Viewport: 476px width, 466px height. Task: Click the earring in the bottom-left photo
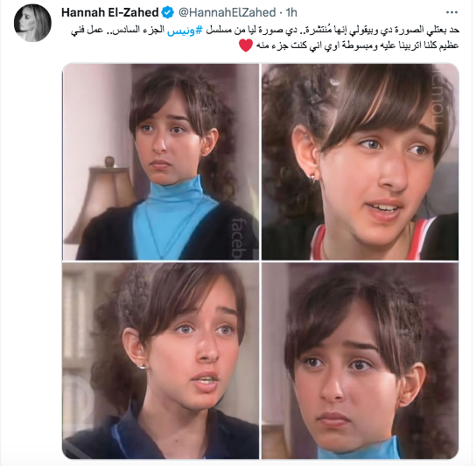tap(142, 366)
